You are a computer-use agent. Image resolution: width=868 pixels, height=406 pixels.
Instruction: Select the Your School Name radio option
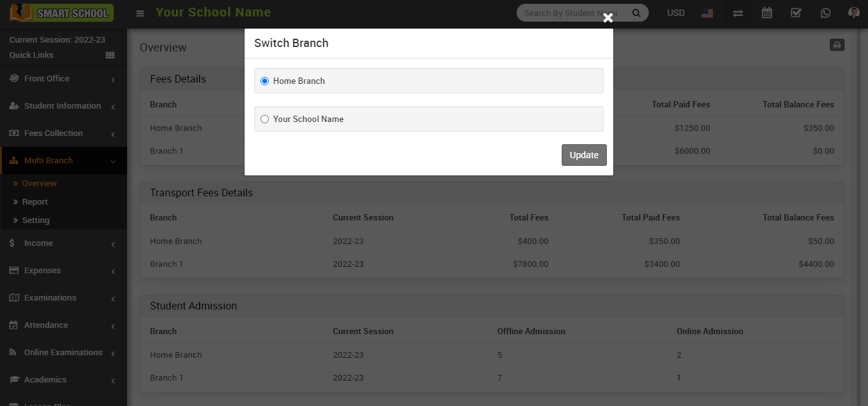click(265, 119)
